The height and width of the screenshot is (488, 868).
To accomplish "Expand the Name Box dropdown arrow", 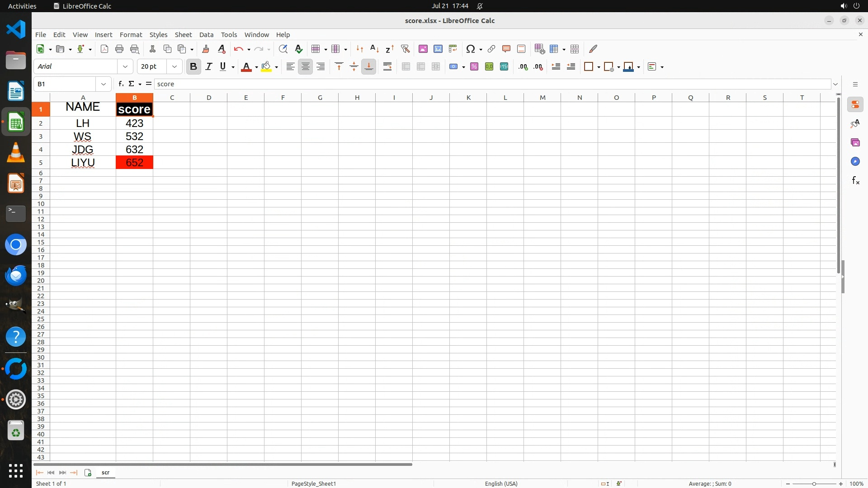I will tap(104, 84).
